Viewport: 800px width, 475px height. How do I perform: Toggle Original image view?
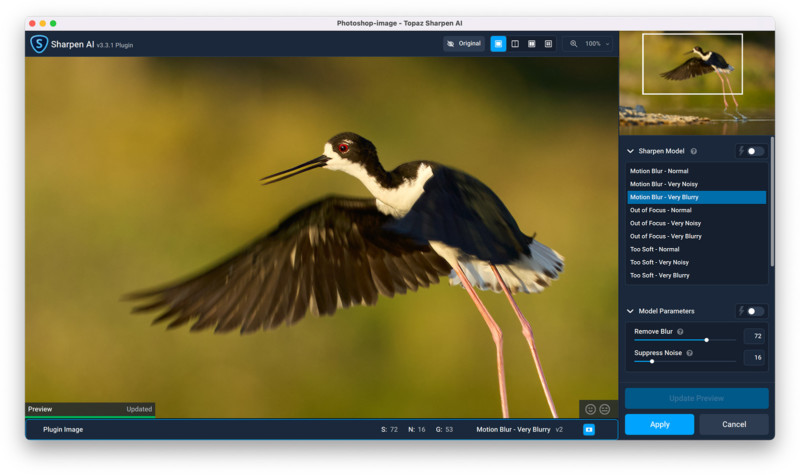coord(464,44)
